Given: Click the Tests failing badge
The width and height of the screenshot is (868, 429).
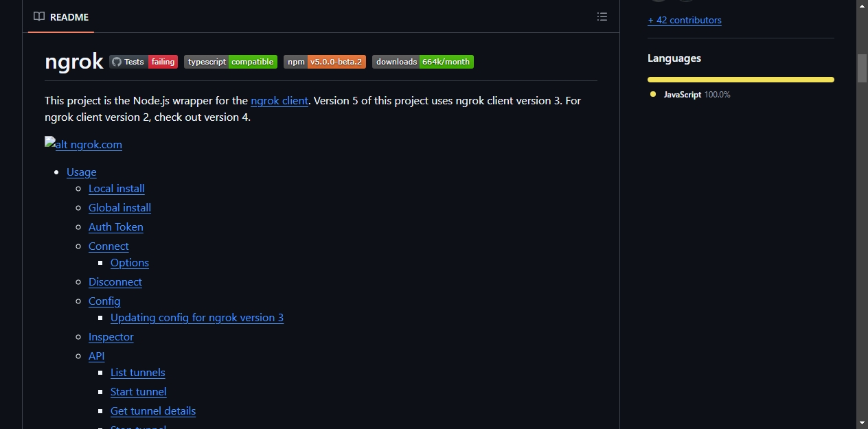Looking at the screenshot, I should point(144,62).
